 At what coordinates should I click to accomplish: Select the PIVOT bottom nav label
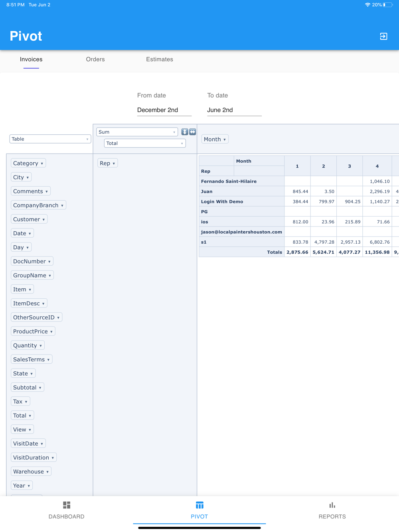point(199,516)
